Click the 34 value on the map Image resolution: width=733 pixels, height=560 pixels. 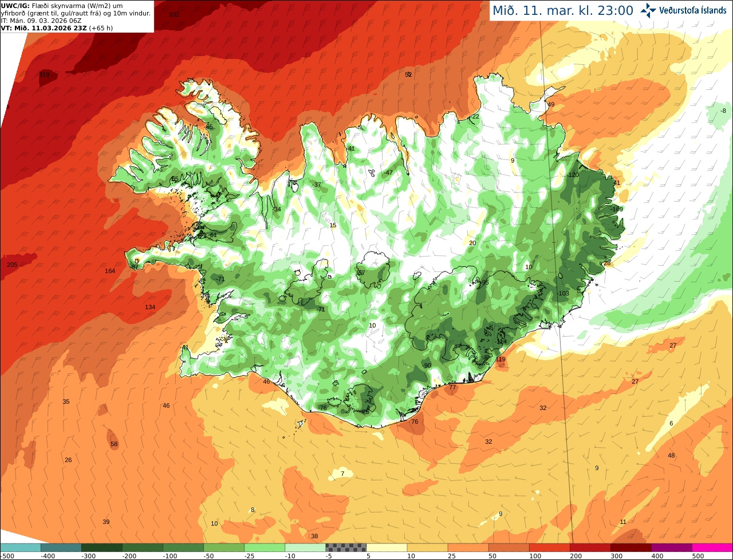tap(278, 210)
